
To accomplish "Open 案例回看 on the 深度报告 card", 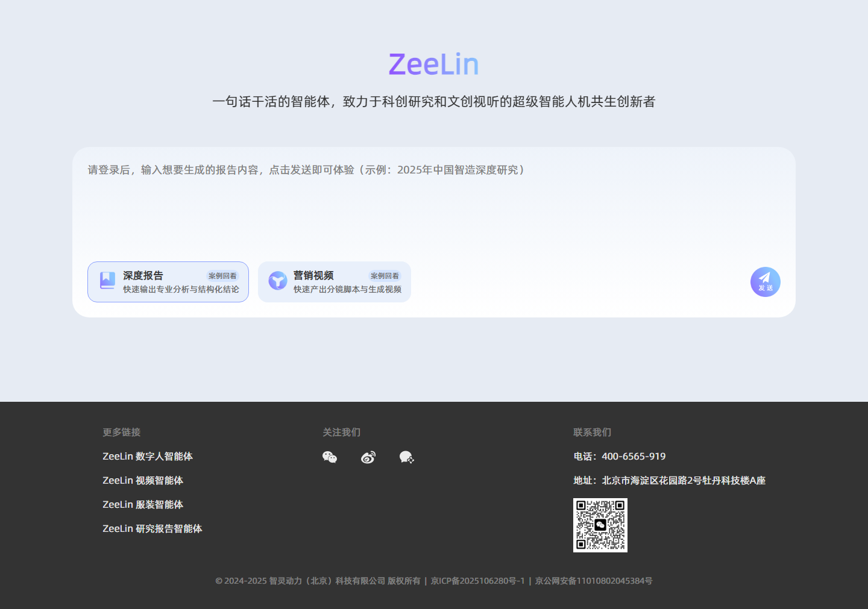I will tap(222, 275).
